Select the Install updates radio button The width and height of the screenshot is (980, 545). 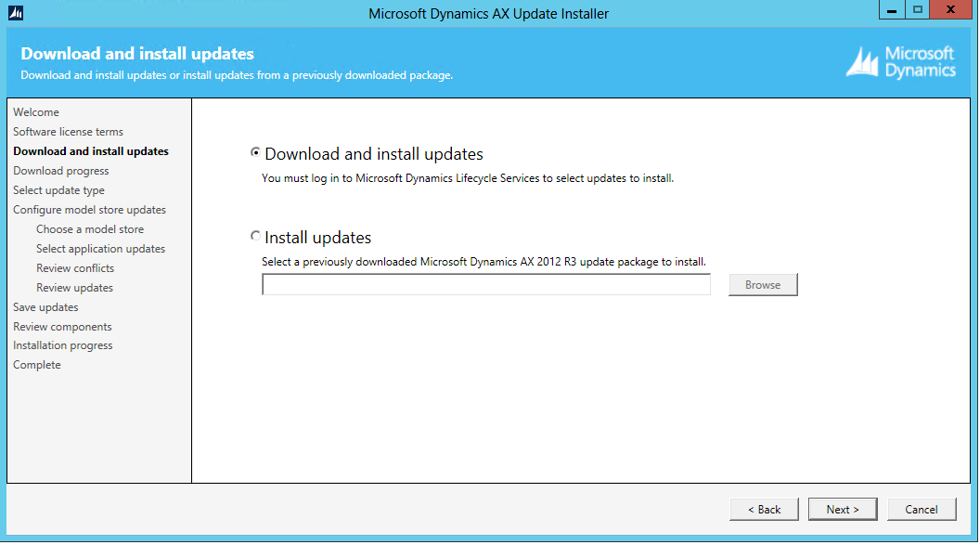(x=255, y=236)
